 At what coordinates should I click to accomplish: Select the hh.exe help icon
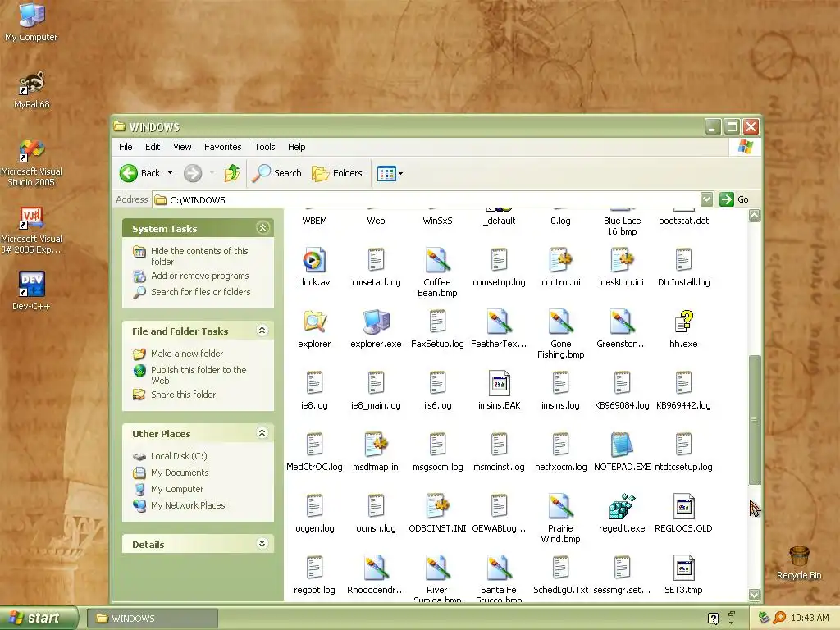[683, 322]
